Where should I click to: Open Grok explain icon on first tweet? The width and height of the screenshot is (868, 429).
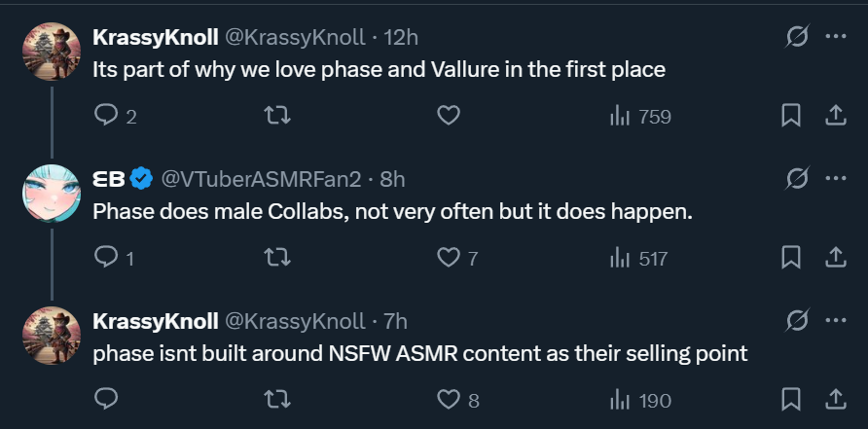click(x=798, y=37)
